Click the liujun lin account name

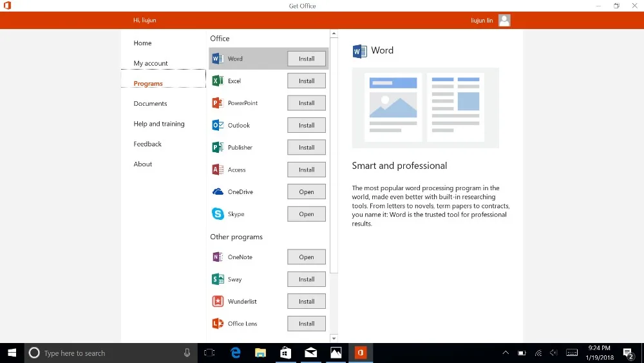click(482, 20)
